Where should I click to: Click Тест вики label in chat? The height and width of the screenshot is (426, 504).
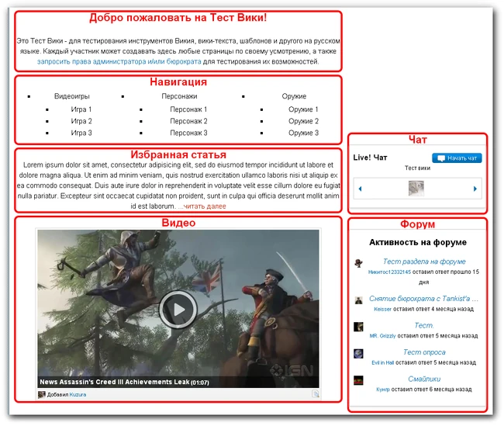[x=417, y=168]
